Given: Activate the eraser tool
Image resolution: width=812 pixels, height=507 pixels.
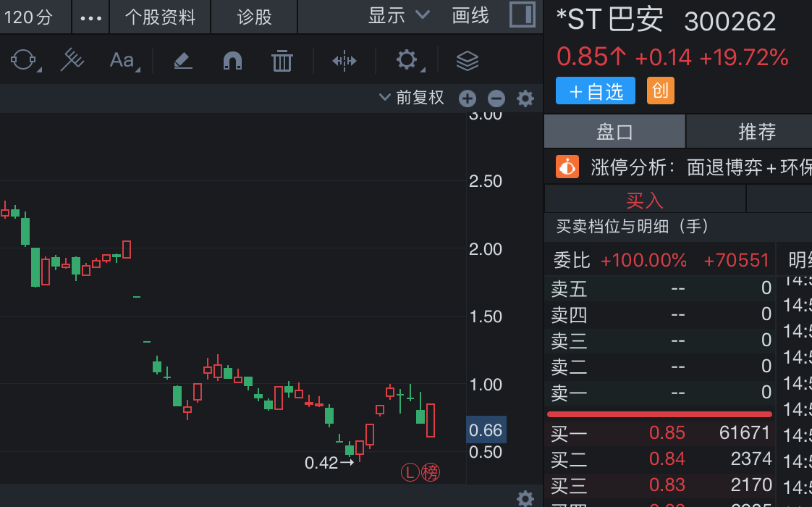Looking at the screenshot, I should tap(183, 60).
